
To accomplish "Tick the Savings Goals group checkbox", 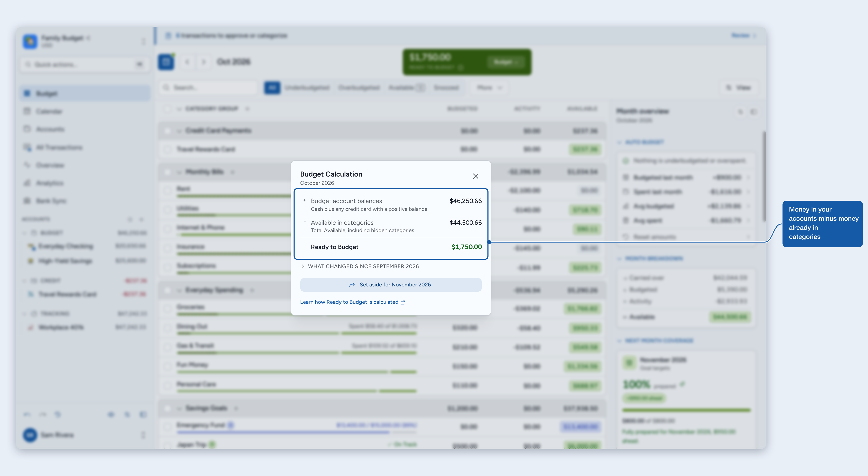I will click(x=167, y=408).
